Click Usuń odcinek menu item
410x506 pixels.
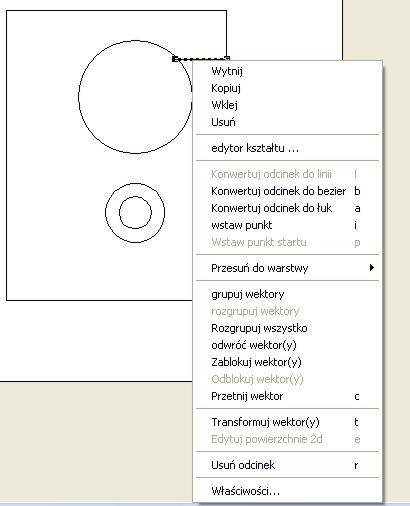click(287, 465)
